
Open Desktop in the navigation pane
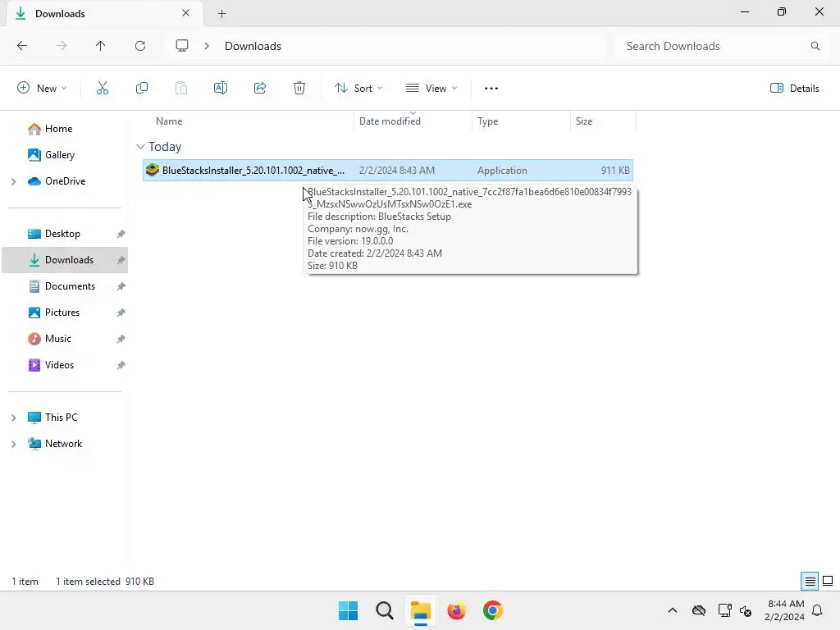click(x=62, y=234)
